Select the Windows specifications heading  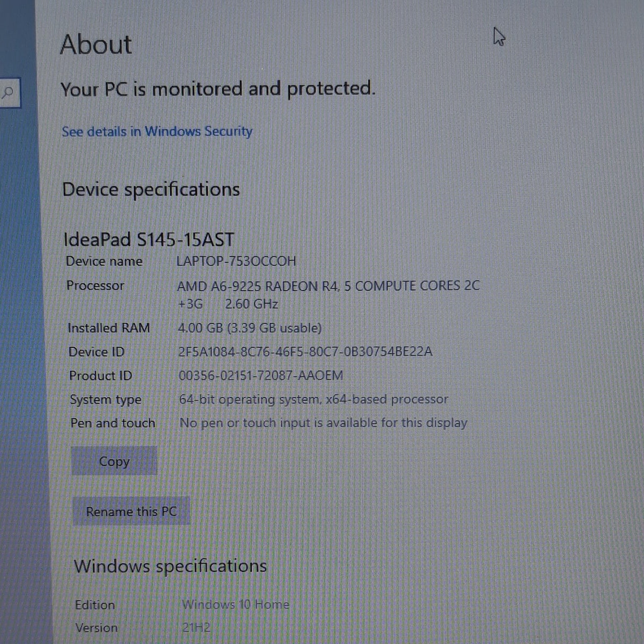pos(170,566)
